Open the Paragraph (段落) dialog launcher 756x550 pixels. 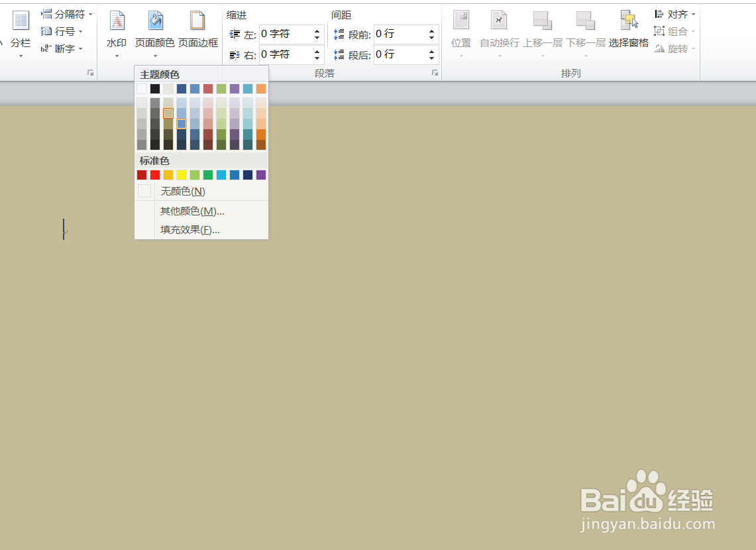pyautogui.click(x=435, y=73)
